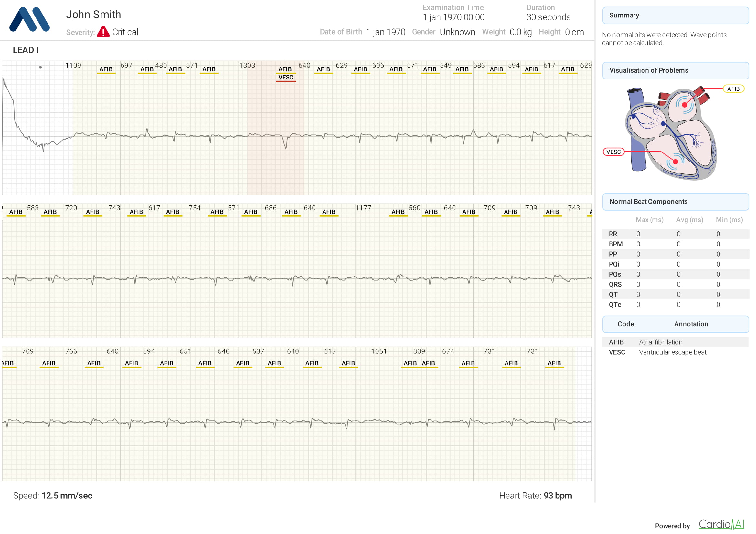
Task: Click the red ventricular marker dot on heart
Action: (675, 162)
